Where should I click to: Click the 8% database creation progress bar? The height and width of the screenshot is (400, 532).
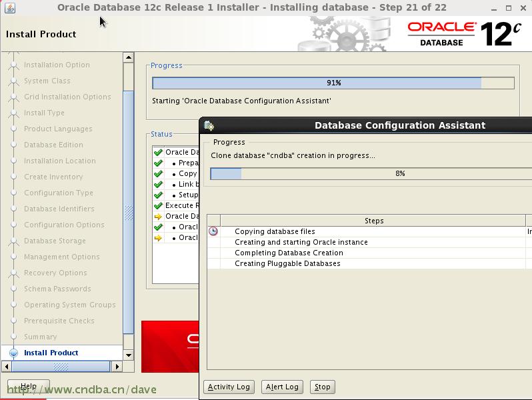click(x=371, y=174)
